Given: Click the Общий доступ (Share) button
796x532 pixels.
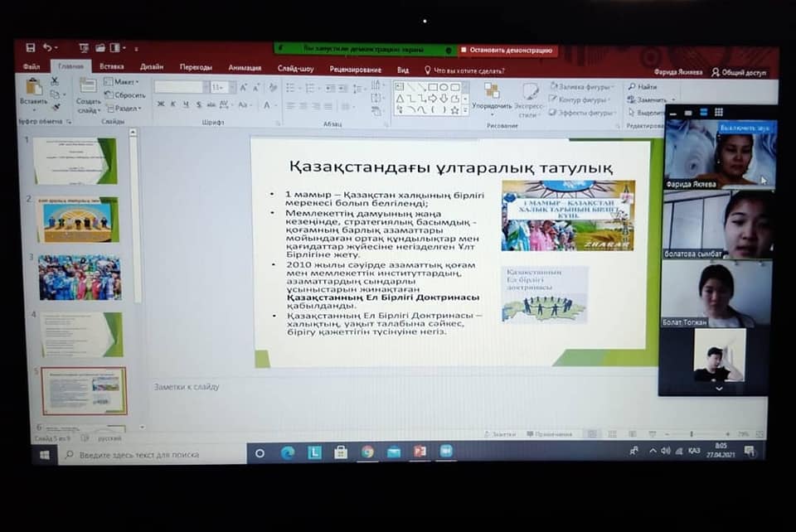Looking at the screenshot, I should click(x=739, y=72).
